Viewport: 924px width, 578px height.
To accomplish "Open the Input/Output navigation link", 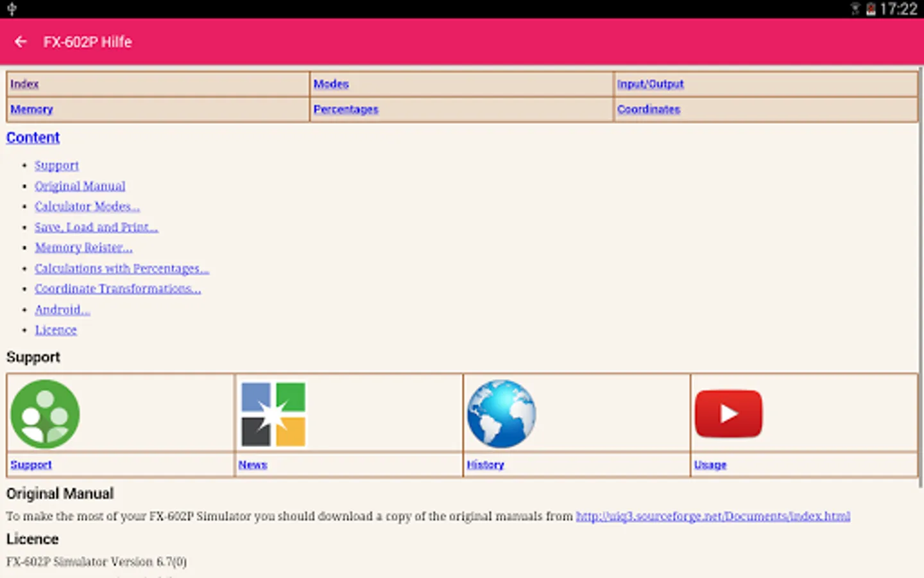I will pyautogui.click(x=650, y=84).
